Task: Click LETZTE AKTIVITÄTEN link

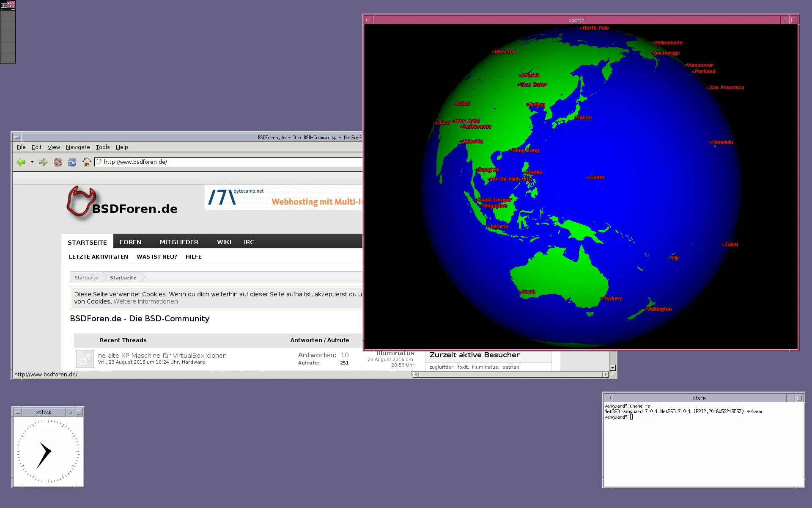Action: coord(99,257)
